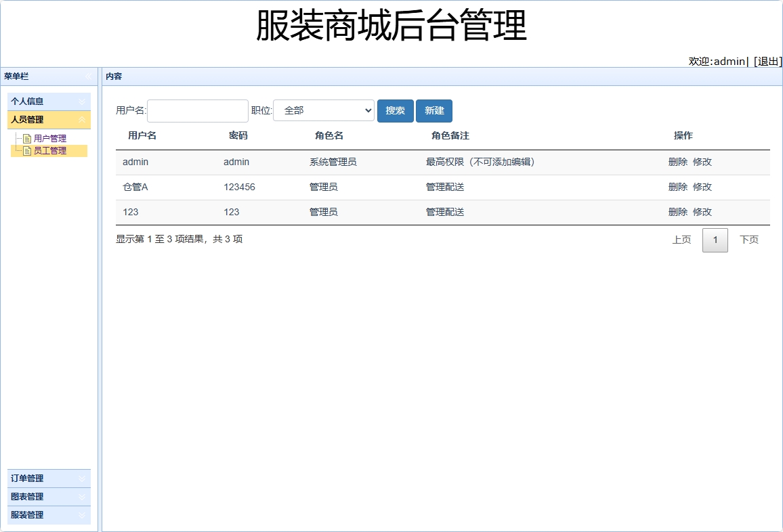This screenshot has width=783, height=532.
Task: Click inside the 用户名 input field
Action: [x=197, y=110]
